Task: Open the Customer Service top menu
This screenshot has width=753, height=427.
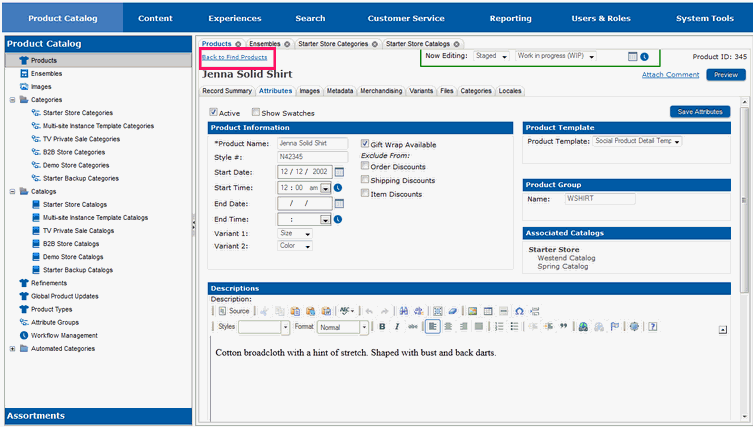Action: 406,18
